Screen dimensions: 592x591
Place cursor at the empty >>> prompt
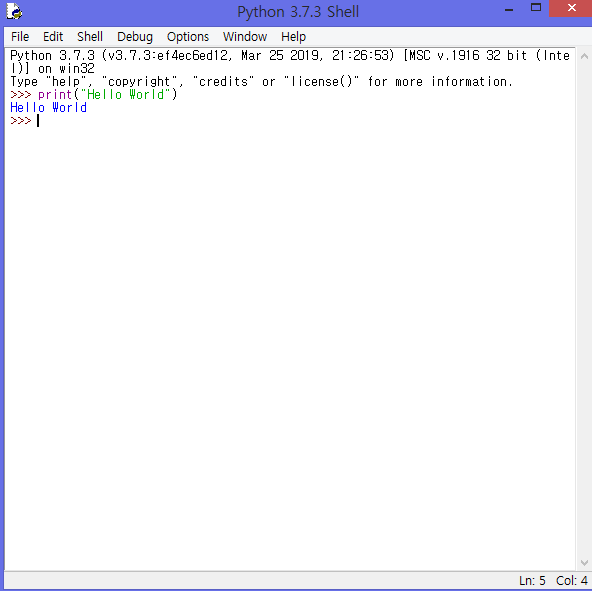pyautogui.click(x=38, y=121)
